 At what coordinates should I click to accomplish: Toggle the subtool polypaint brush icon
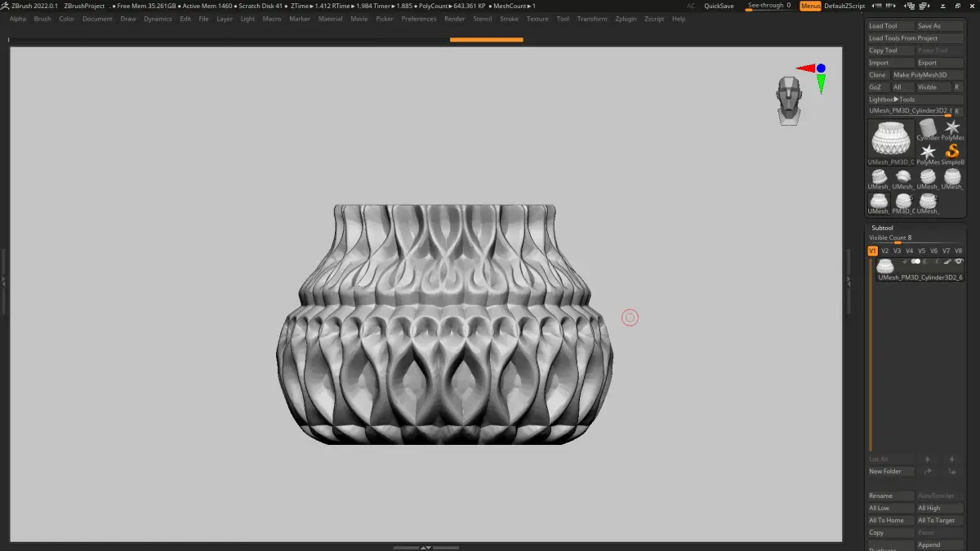click(x=947, y=261)
